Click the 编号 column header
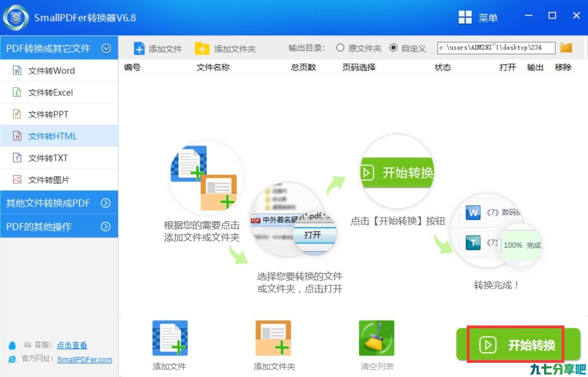 [132, 67]
